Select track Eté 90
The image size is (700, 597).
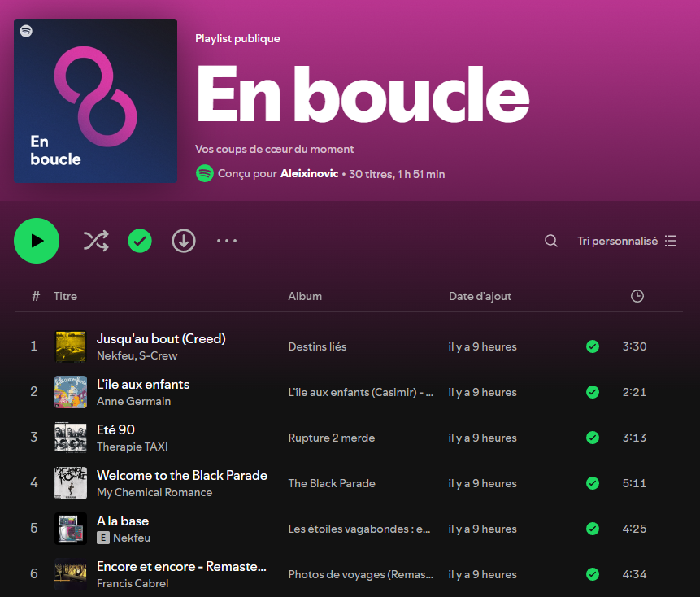pyautogui.click(x=115, y=430)
